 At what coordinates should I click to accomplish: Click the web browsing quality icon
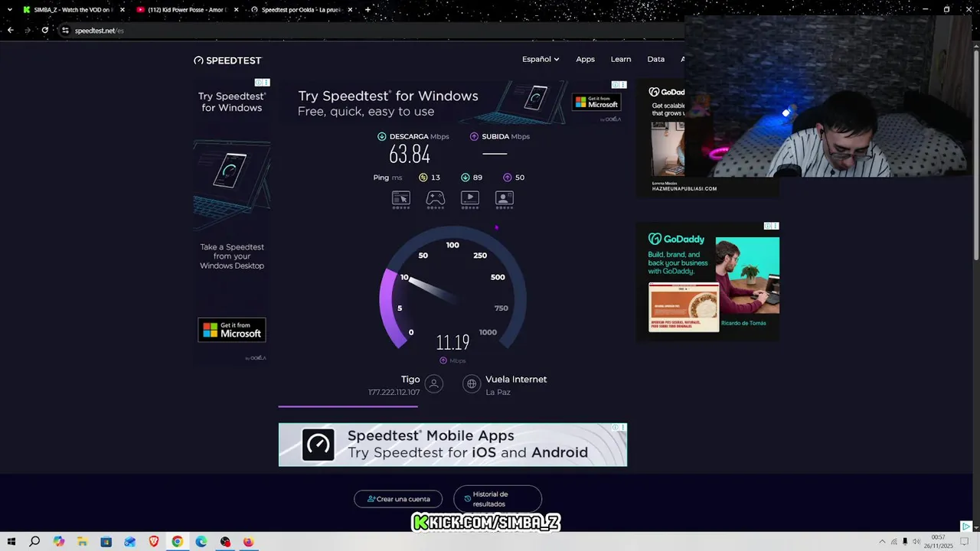point(401,198)
